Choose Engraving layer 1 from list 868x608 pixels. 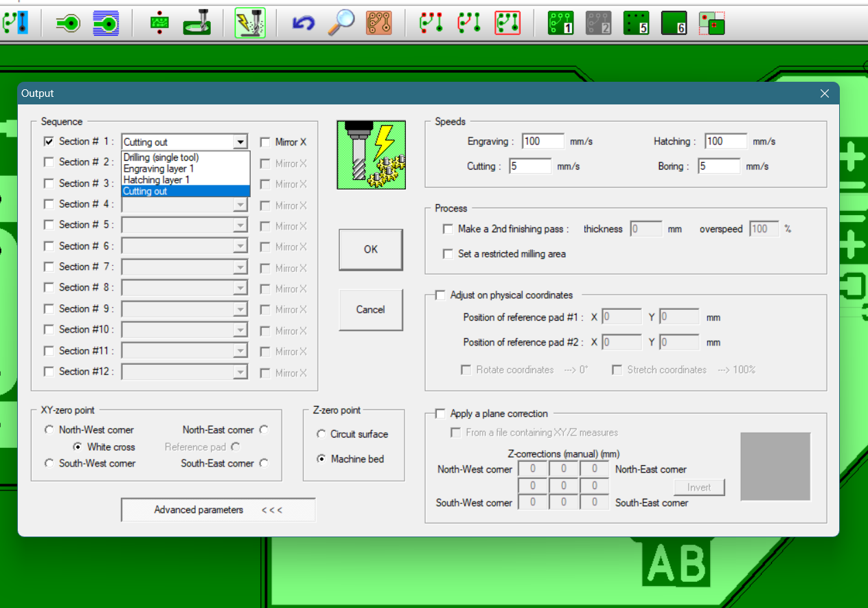click(185, 168)
